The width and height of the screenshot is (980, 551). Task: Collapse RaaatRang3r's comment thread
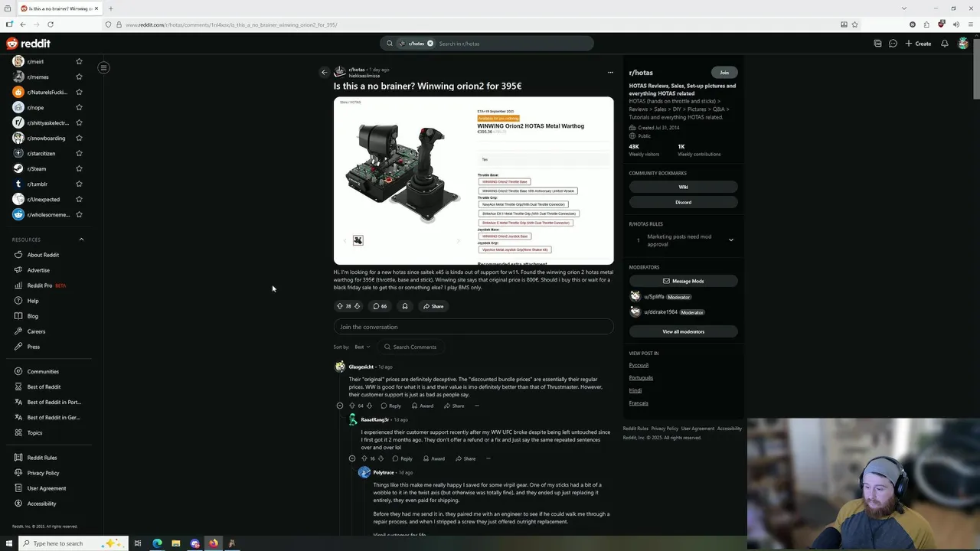coord(352,458)
